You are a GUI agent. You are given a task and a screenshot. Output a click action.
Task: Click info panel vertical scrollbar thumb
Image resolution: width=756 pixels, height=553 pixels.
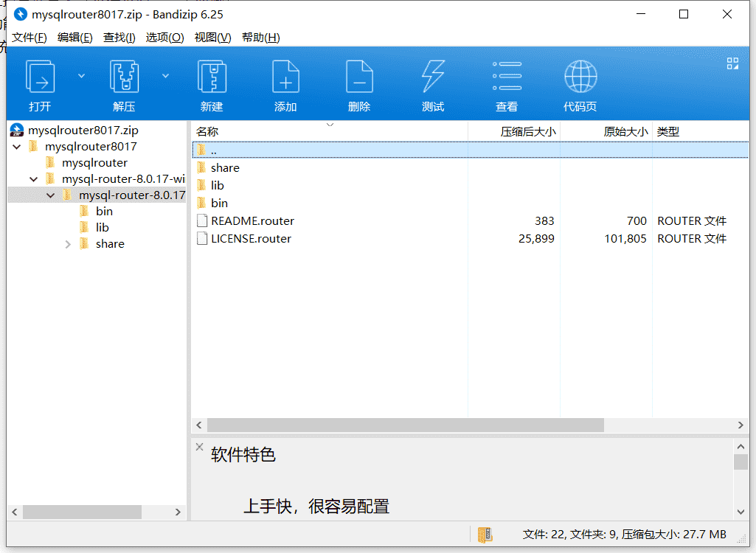(741, 462)
